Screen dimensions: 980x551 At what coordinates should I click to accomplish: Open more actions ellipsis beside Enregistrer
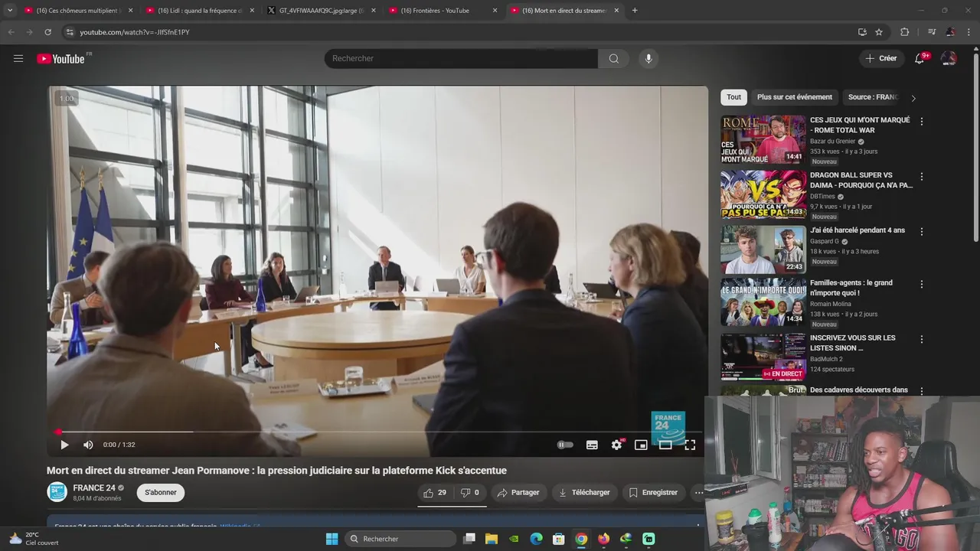(698, 492)
